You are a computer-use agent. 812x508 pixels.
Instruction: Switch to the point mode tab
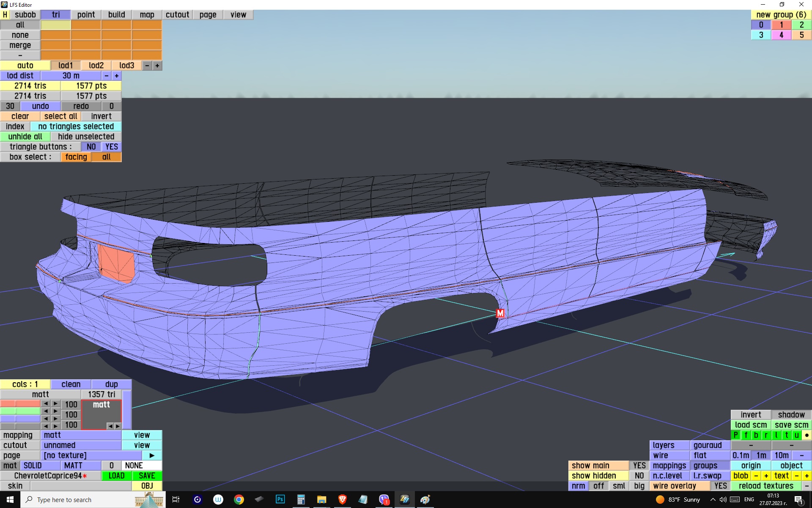(86, 15)
